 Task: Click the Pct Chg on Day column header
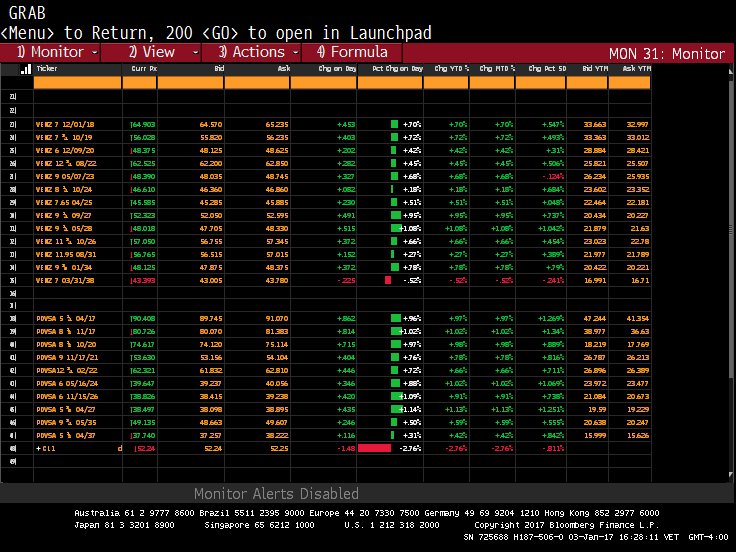point(398,69)
